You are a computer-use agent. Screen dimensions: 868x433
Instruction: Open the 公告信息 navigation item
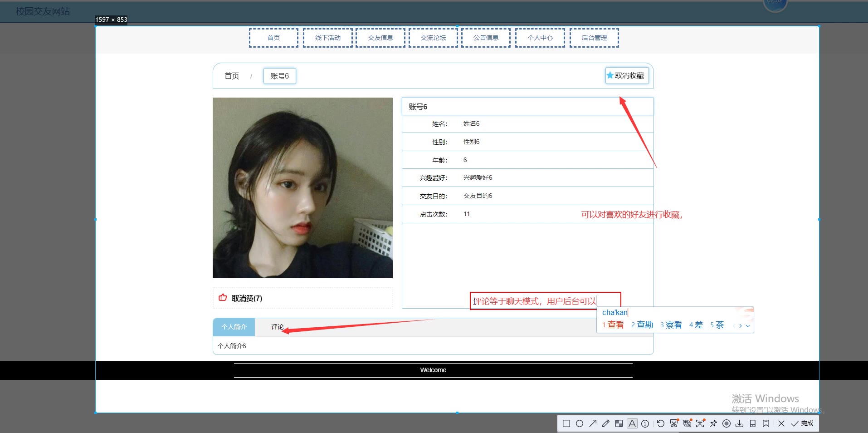click(486, 38)
